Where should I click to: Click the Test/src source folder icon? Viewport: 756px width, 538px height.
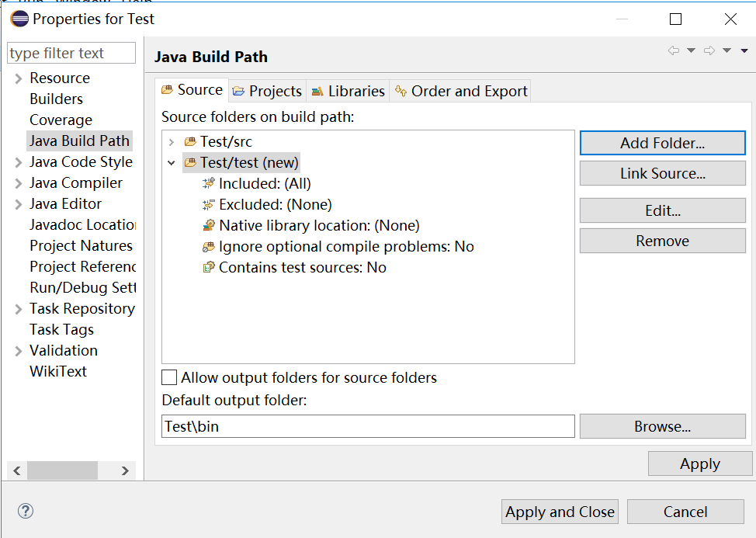click(190, 142)
